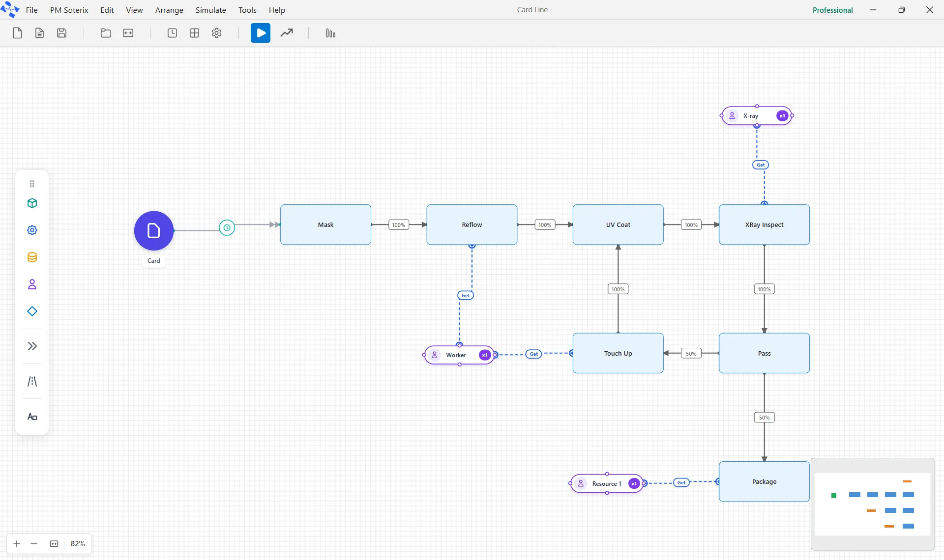Click the fit-to-screen zoom button

coord(54,544)
